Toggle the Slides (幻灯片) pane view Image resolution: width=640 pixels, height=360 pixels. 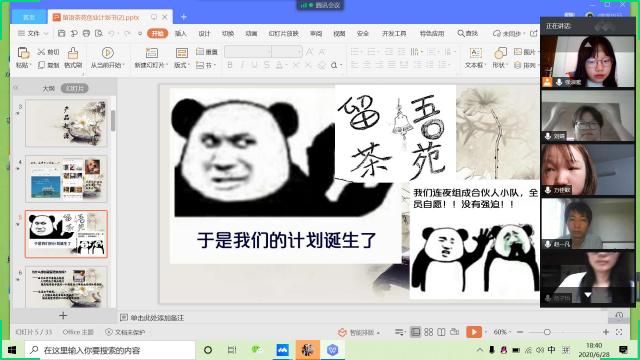[75, 88]
